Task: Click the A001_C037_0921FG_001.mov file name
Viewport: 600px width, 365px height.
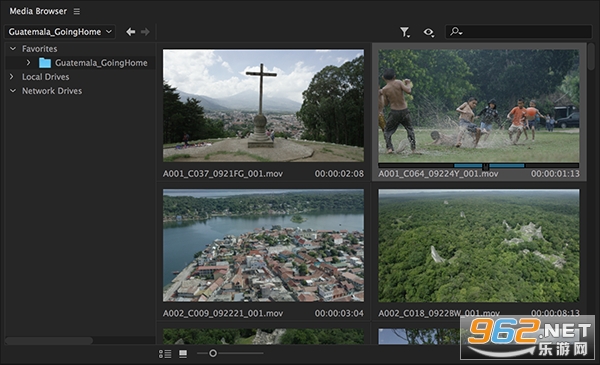Action: [223, 174]
